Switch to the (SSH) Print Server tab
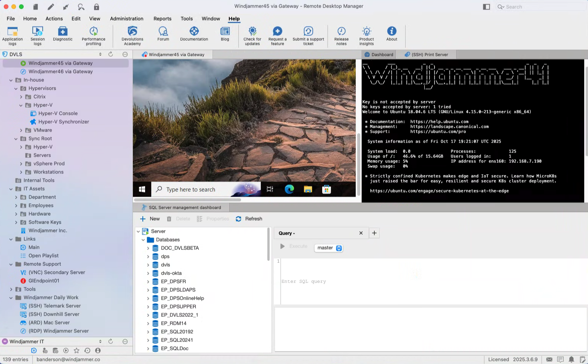The height and width of the screenshot is (364, 588). [426, 55]
